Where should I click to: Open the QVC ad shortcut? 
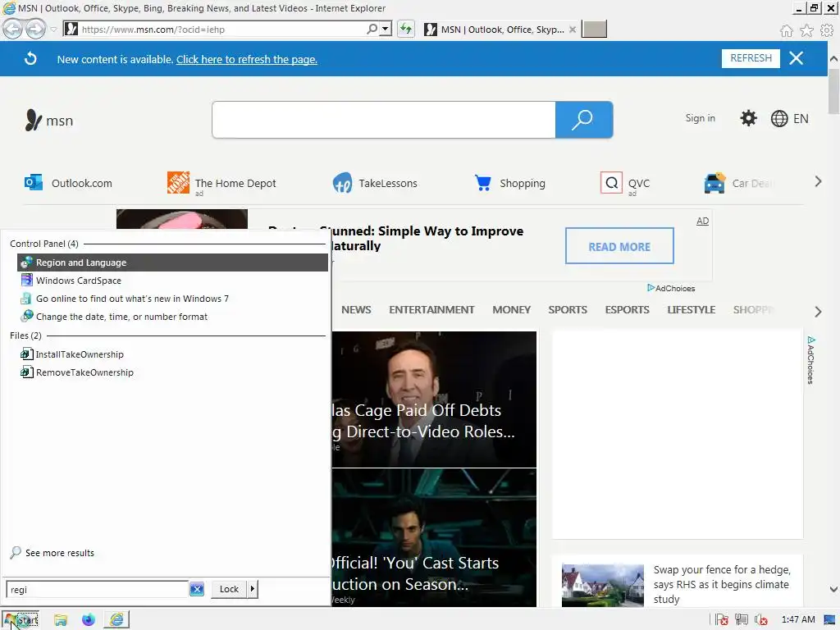pos(625,183)
